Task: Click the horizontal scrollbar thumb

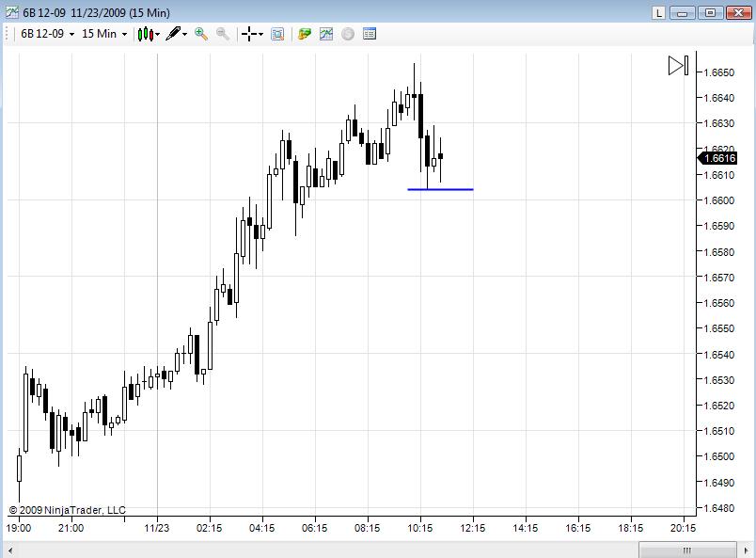Action: pos(687,550)
